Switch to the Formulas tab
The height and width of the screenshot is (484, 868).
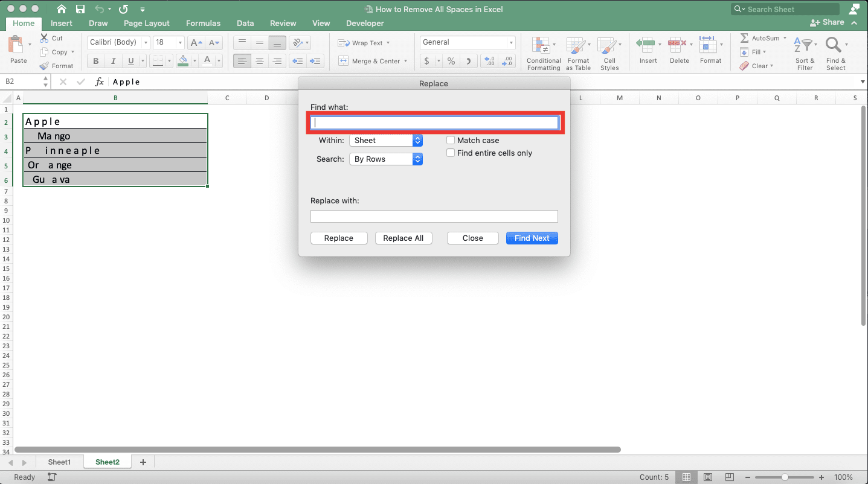coord(203,23)
